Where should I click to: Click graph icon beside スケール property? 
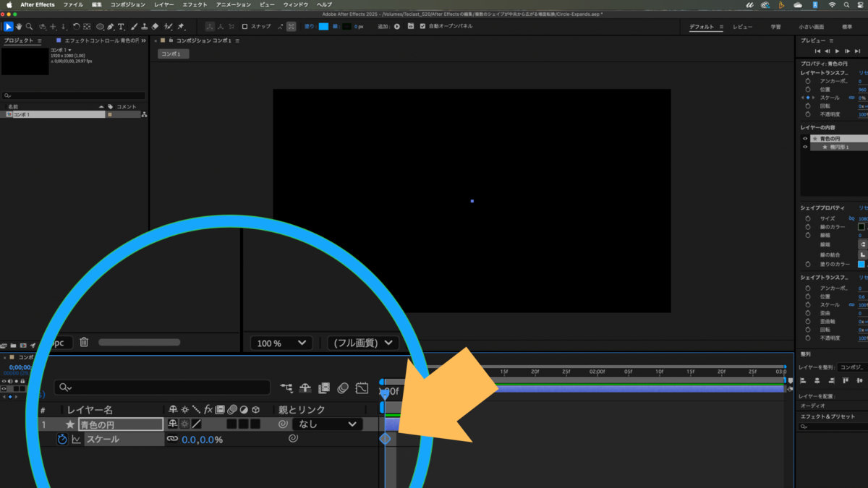(76, 439)
